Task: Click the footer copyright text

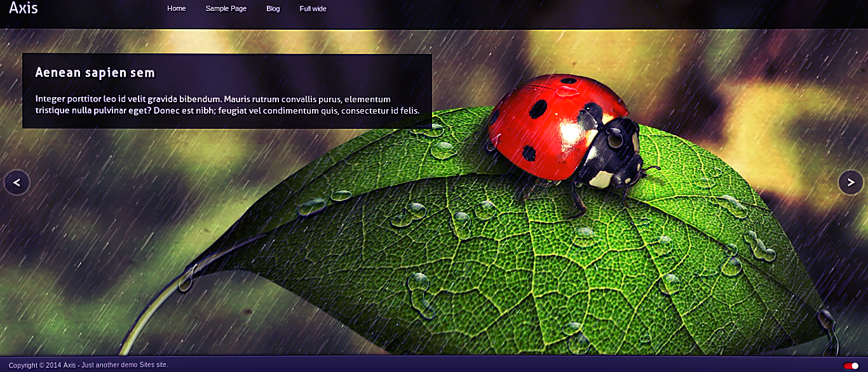Action: point(88,365)
